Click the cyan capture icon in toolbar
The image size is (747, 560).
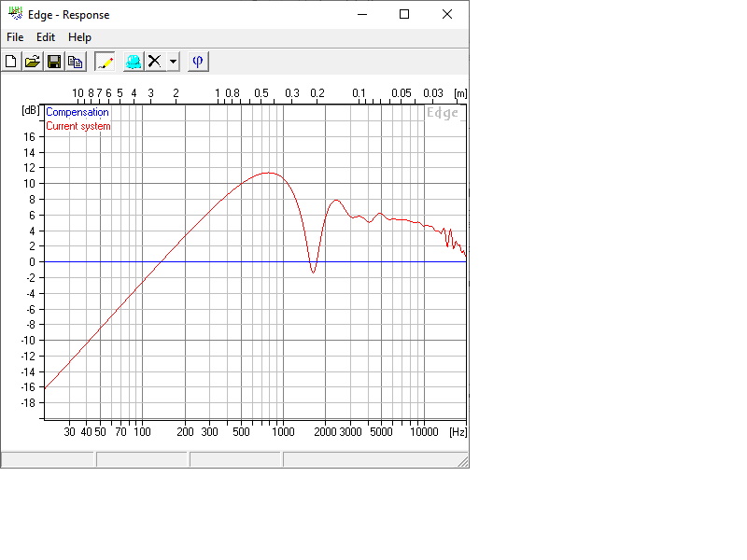pos(134,62)
